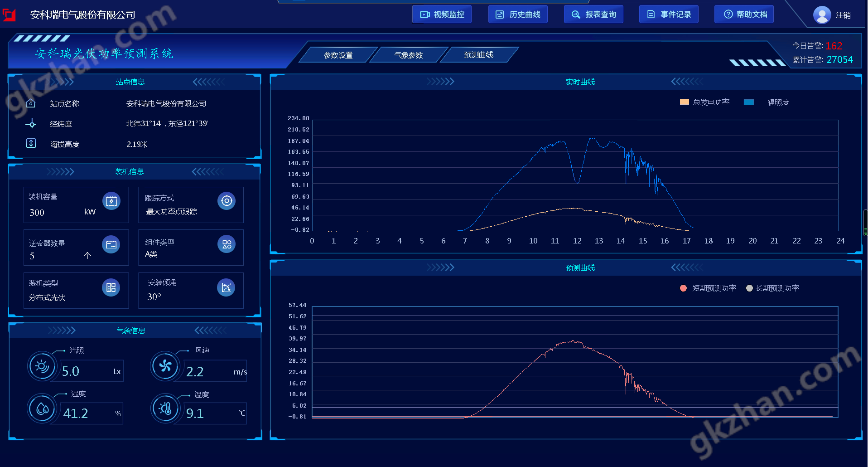
Task: Click the installation tilt angle icon
Action: point(226,287)
